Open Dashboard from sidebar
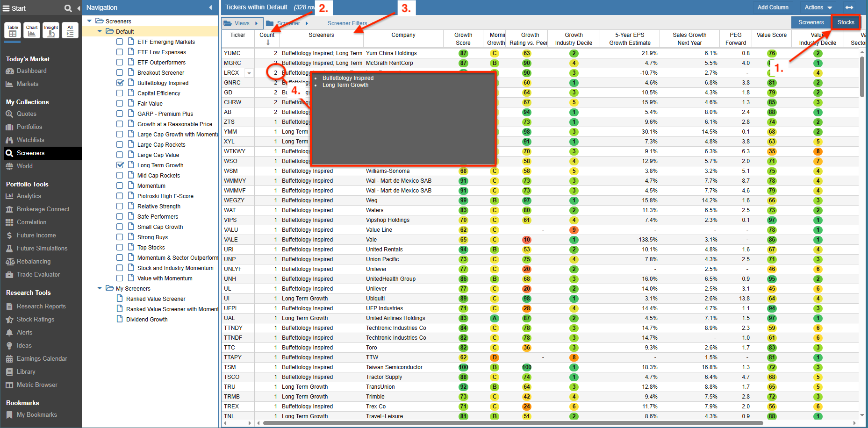 [31, 71]
